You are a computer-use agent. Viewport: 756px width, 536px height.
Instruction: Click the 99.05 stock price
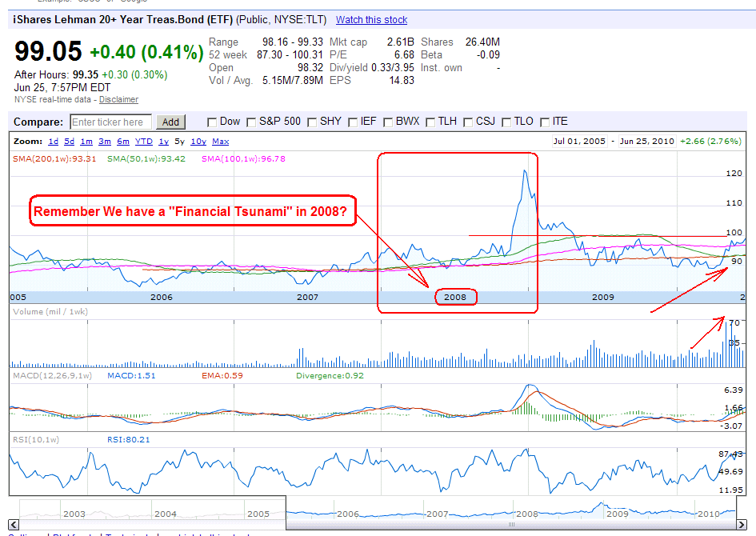pyautogui.click(x=48, y=51)
